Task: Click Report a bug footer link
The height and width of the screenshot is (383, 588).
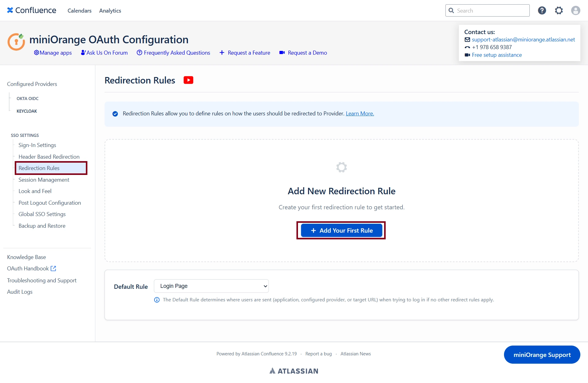Action: pyautogui.click(x=319, y=354)
